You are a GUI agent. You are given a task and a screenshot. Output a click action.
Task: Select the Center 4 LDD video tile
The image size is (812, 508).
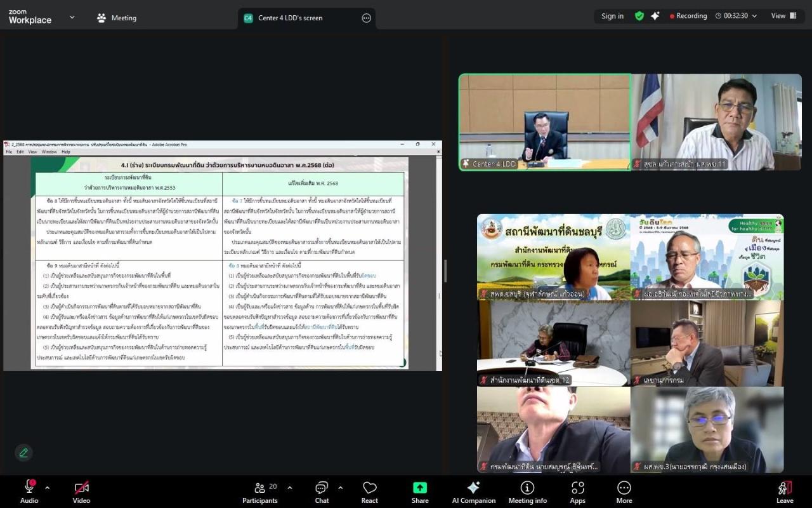545,122
